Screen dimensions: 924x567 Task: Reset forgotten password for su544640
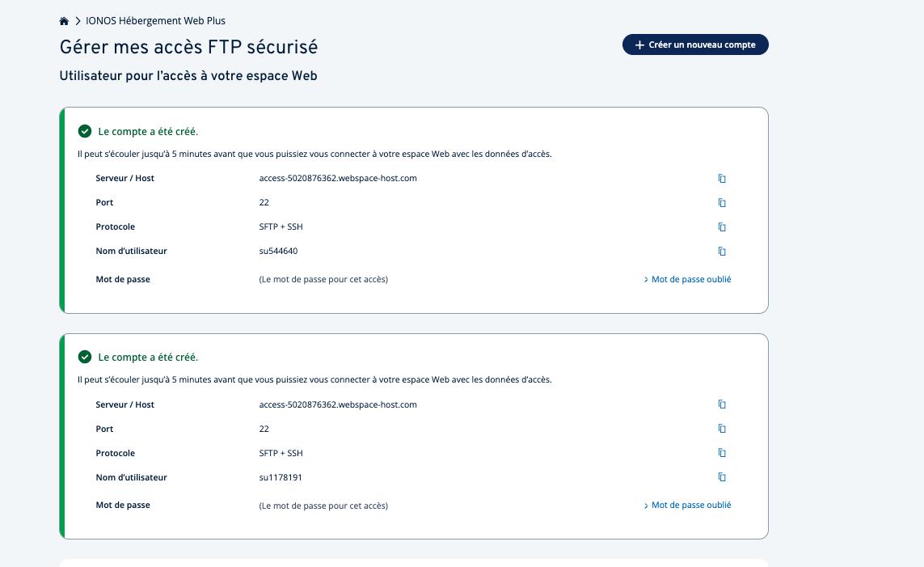pos(687,279)
